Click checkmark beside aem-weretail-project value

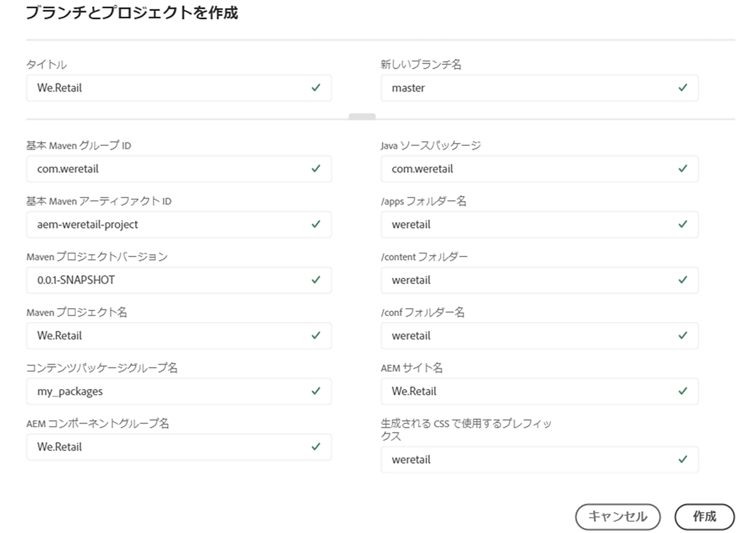tap(316, 224)
